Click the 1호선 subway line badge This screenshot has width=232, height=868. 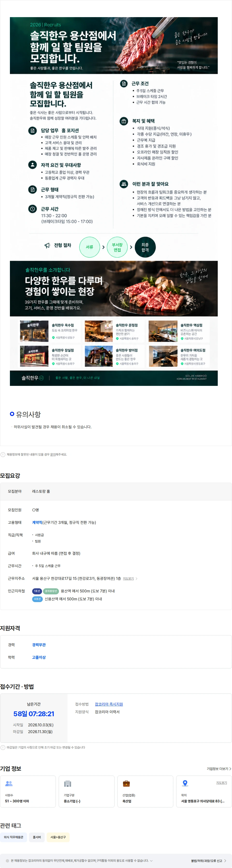(37, 591)
